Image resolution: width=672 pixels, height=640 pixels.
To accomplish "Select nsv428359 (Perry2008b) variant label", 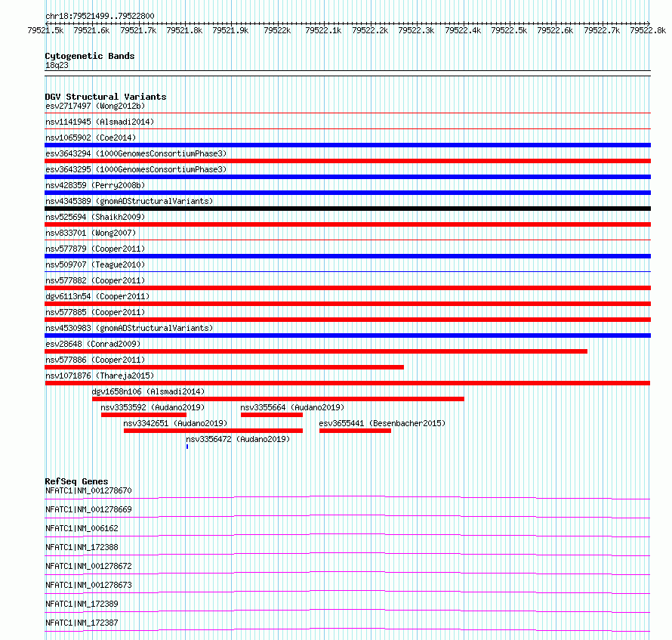I will [x=95, y=185].
